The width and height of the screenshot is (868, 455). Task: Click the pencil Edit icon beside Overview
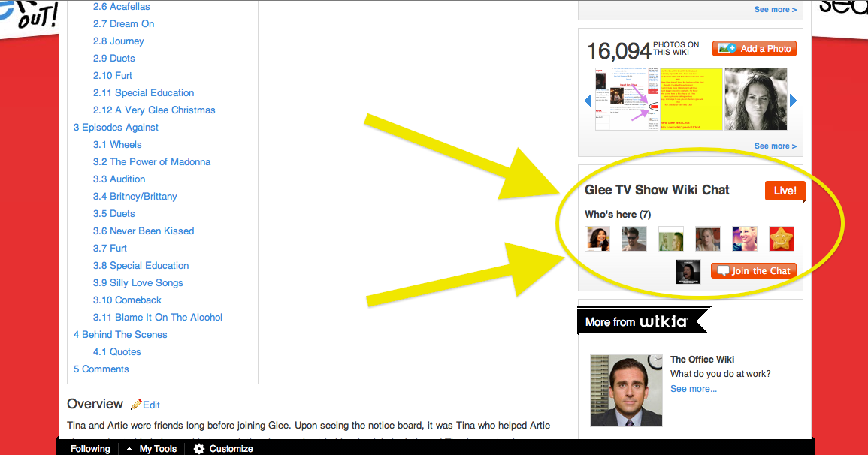click(x=136, y=405)
